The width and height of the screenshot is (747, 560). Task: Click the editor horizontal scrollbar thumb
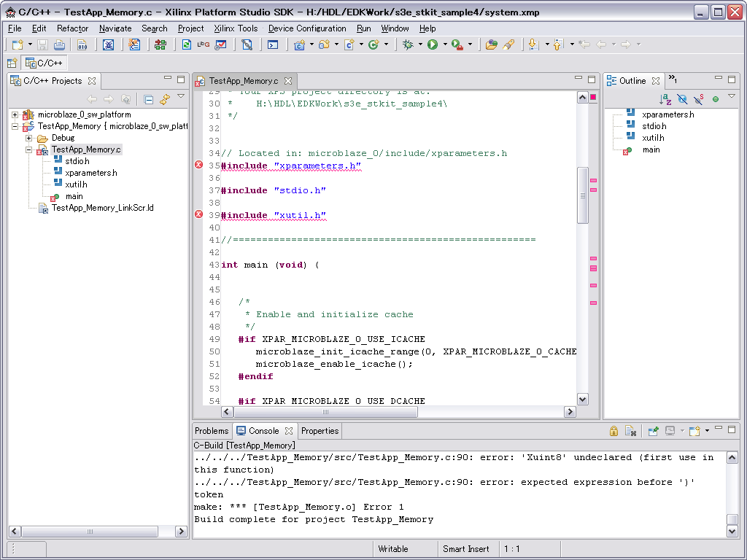pos(326,412)
